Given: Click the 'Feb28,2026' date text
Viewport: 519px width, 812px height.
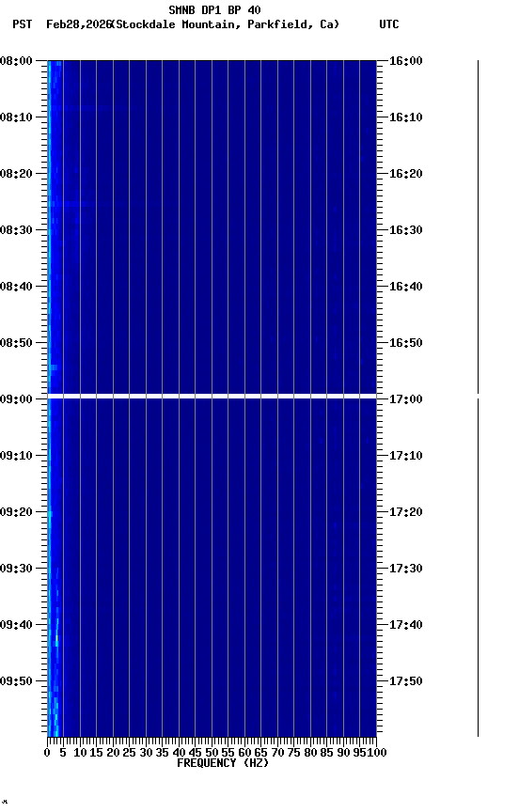Looking at the screenshot, I should coord(79,24).
